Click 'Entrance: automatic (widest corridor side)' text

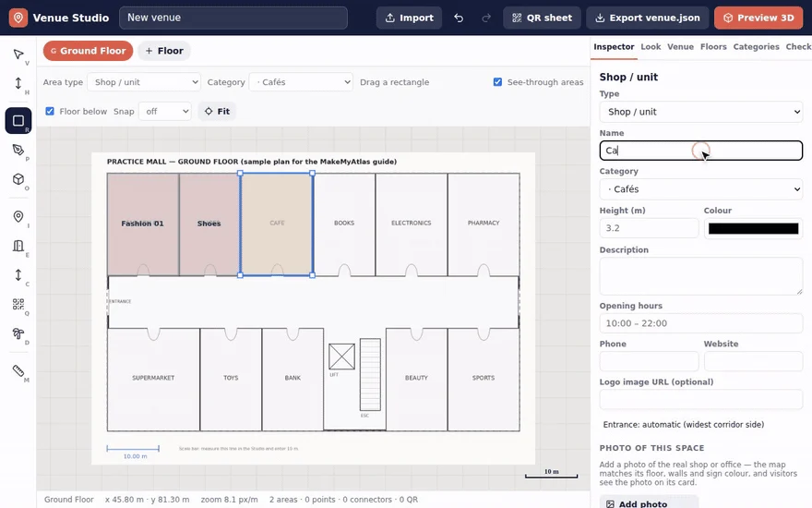[x=684, y=425]
